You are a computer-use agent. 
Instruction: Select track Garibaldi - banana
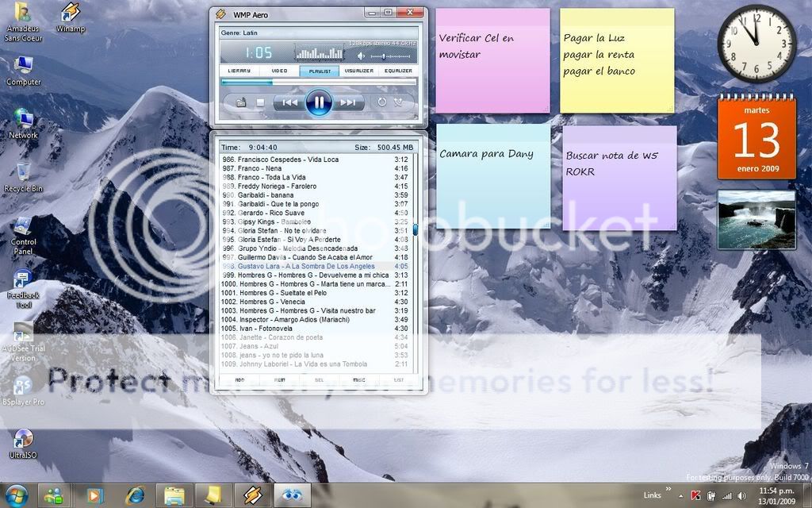point(315,195)
